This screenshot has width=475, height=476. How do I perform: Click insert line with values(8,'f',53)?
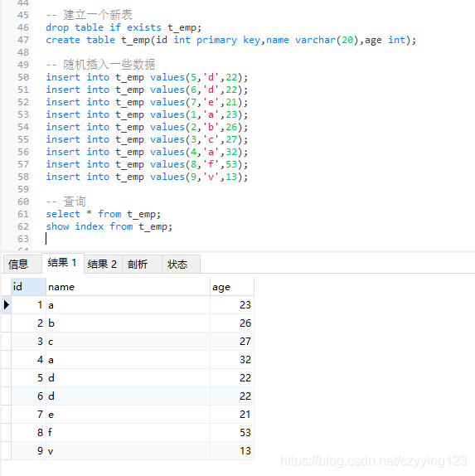click(x=147, y=164)
